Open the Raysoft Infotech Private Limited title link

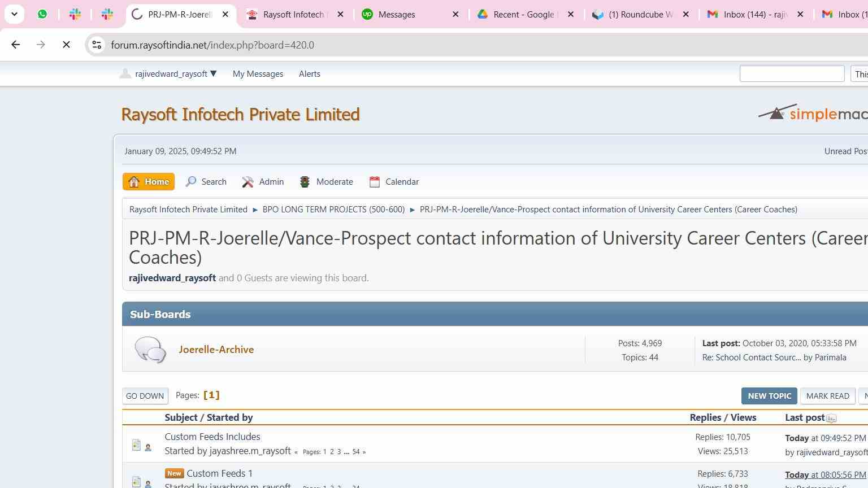[240, 114]
